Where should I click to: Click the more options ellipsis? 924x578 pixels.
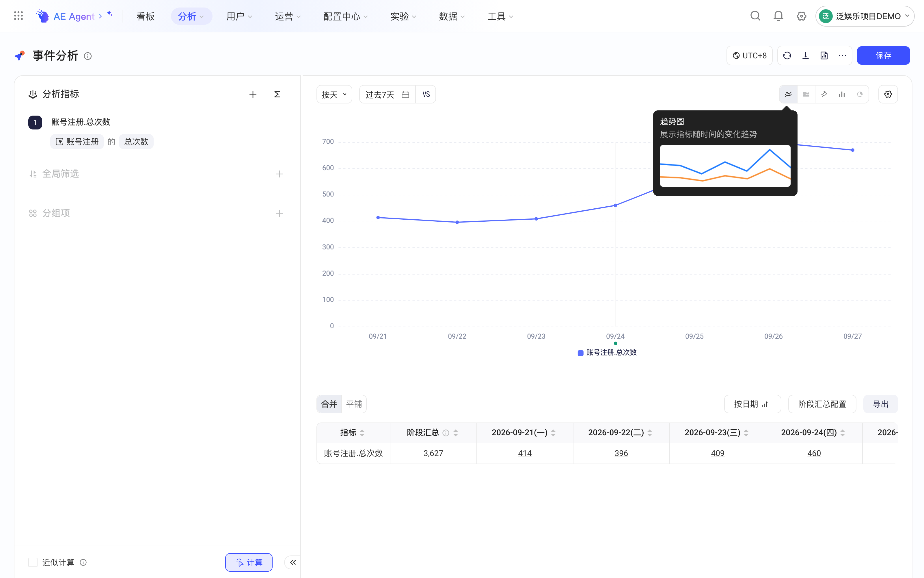click(843, 55)
